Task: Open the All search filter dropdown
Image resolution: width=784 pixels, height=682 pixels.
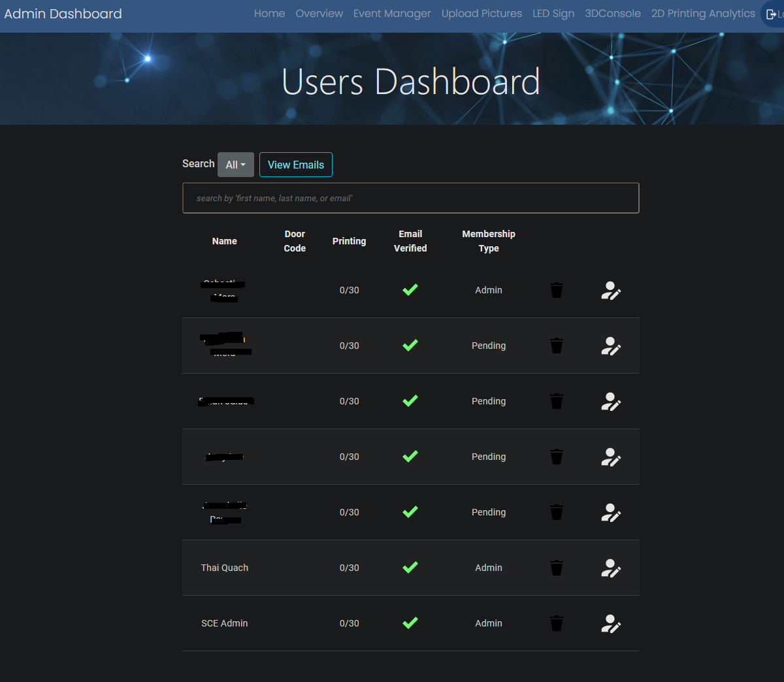Action: click(x=235, y=165)
